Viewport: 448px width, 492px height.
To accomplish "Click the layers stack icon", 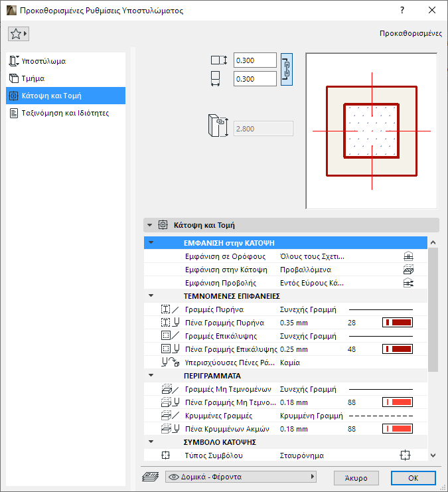I will (x=150, y=477).
